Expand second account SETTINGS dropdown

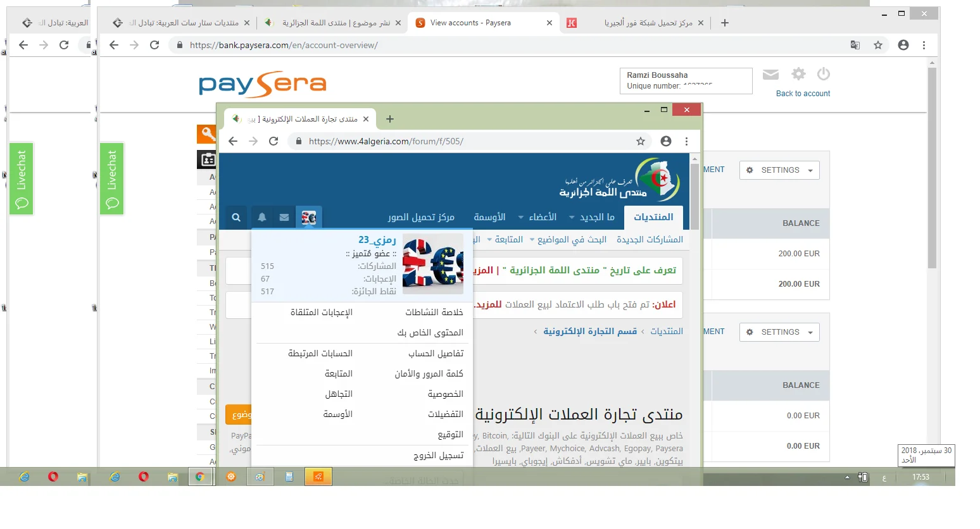click(779, 332)
